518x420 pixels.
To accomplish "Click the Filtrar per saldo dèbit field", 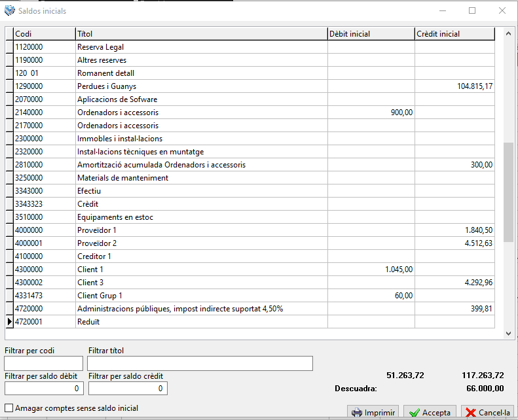I will [x=44, y=389].
